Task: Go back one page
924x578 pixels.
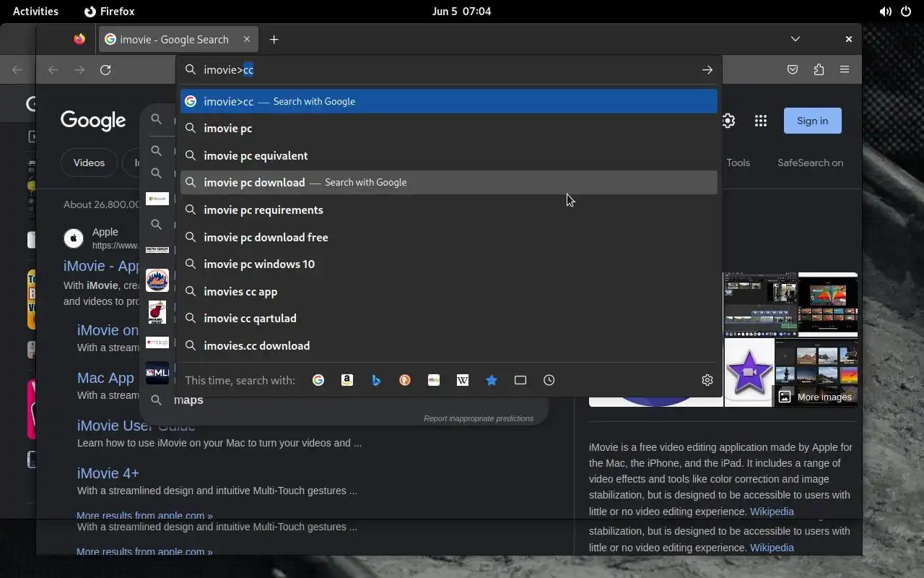Action: 53,70
